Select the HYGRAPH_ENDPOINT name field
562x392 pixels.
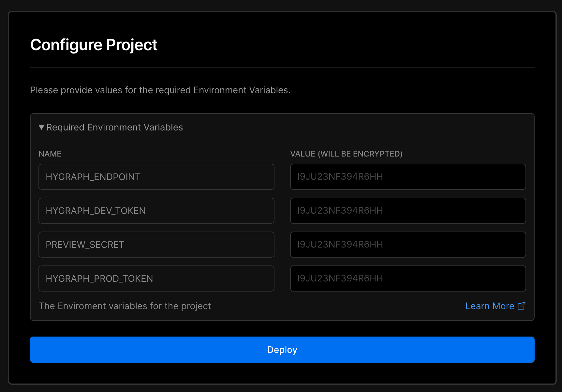156,177
